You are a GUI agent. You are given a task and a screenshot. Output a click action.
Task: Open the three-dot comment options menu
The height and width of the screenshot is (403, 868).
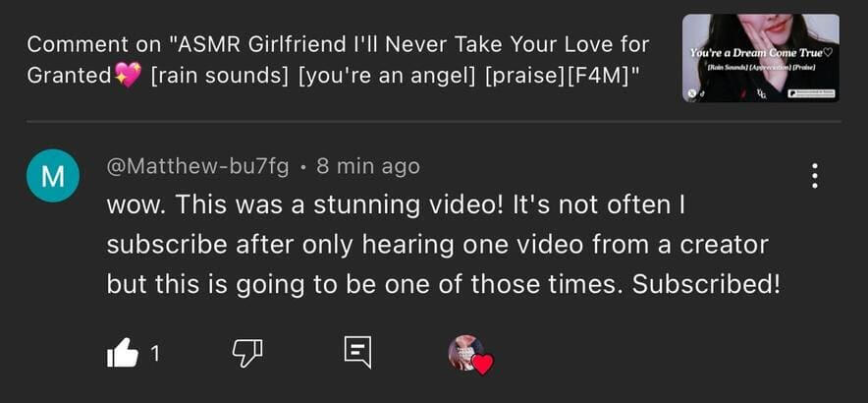pos(813,176)
